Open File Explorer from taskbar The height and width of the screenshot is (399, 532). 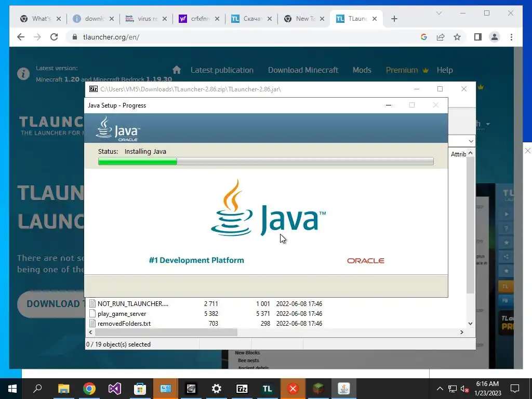(63, 389)
